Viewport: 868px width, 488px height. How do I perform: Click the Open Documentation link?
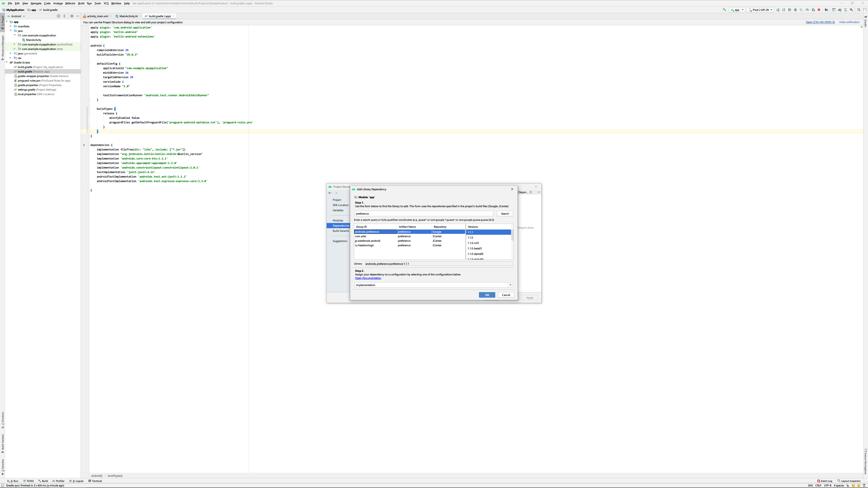tap(368, 278)
